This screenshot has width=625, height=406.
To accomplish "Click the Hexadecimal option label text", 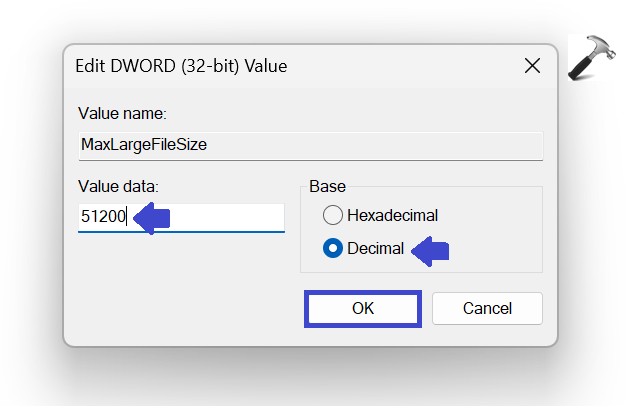I will click(392, 215).
